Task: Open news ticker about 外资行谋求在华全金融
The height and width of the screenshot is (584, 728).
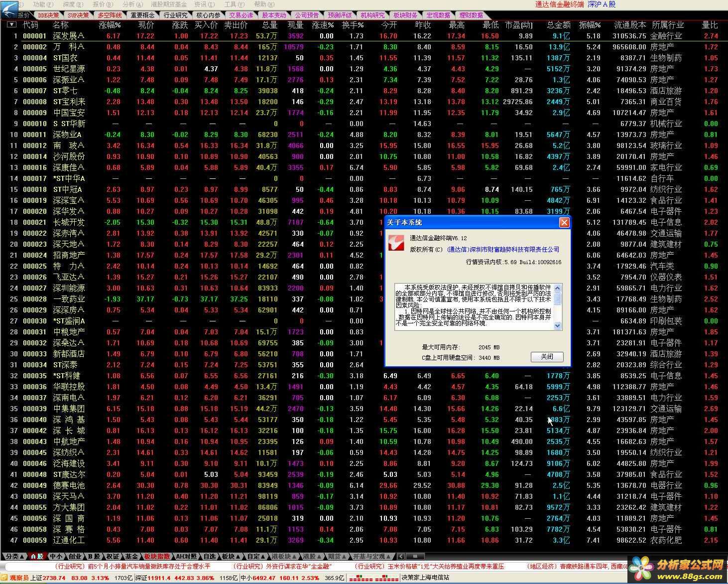Action: pyautogui.click(x=282, y=567)
